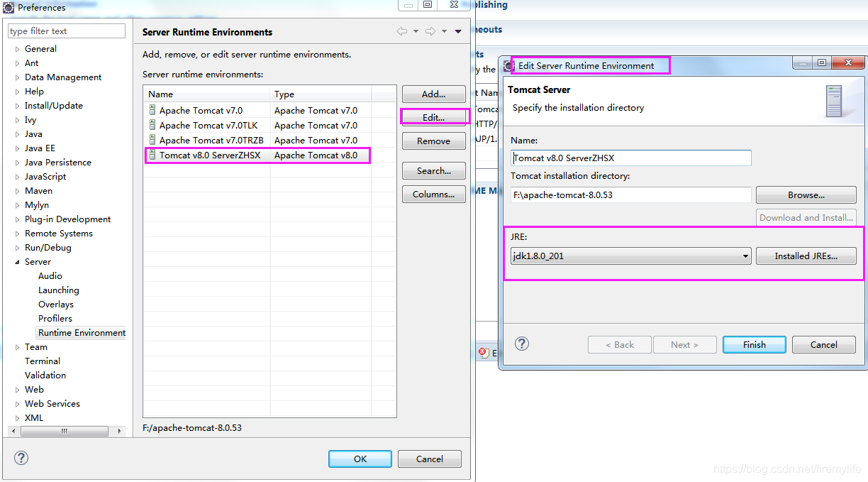This screenshot has width=868, height=482.
Task: Select the Mylyn preference item
Action: point(37,205)
